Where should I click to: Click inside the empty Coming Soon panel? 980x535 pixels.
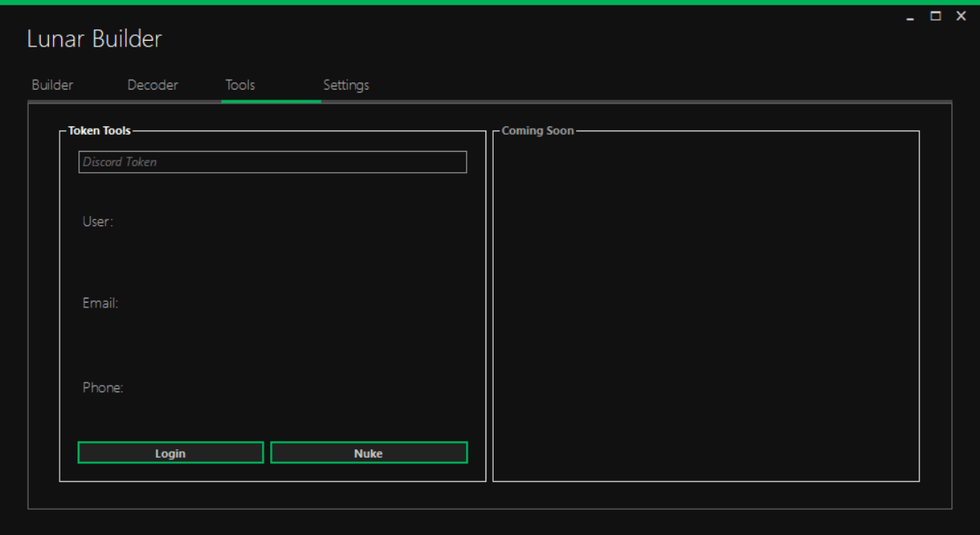pyautogui.click(x=706, y=310)
